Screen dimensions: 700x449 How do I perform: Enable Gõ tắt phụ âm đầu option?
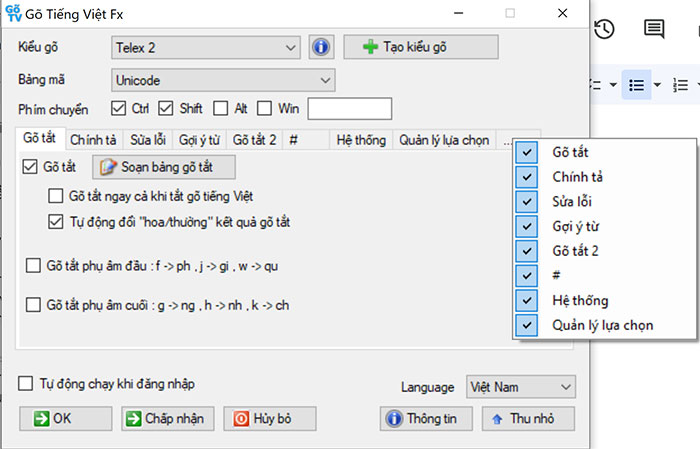pyautogui.click(x=33, y=266)
